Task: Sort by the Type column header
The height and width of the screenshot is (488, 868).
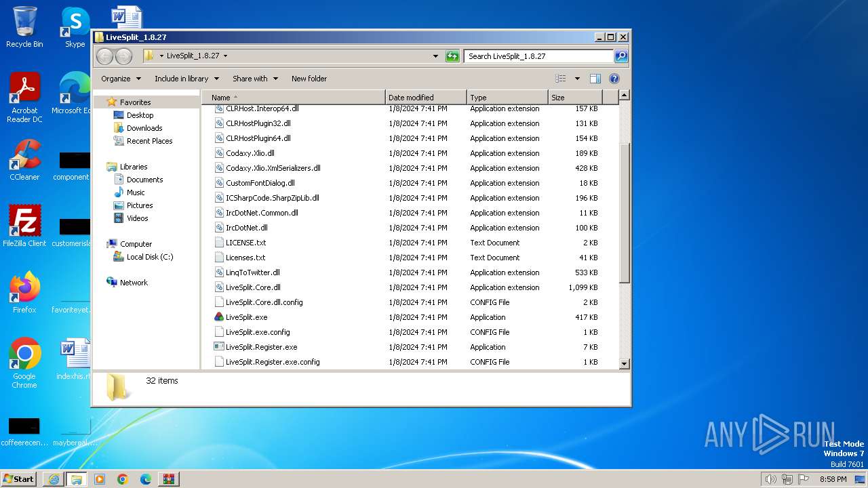Action: [507, 98]
